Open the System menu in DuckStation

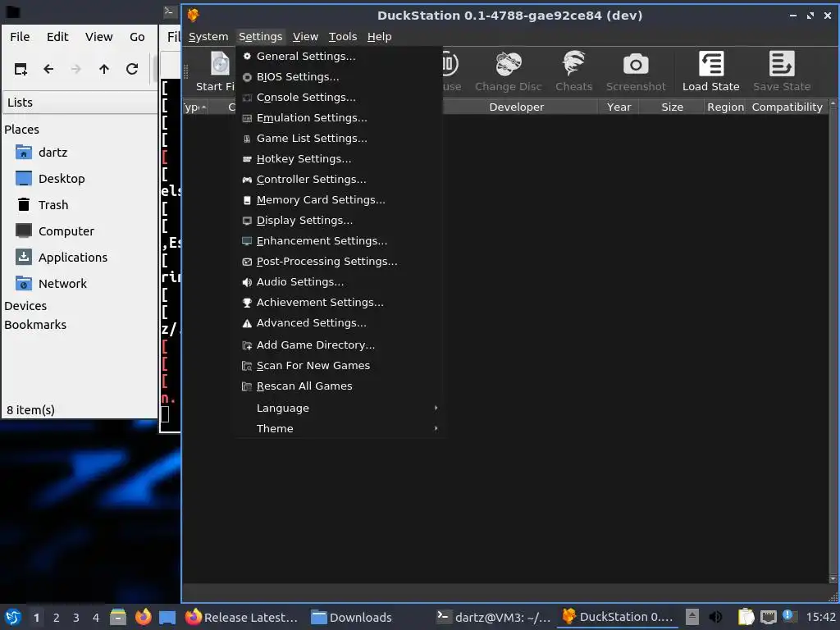coord(208,36)
